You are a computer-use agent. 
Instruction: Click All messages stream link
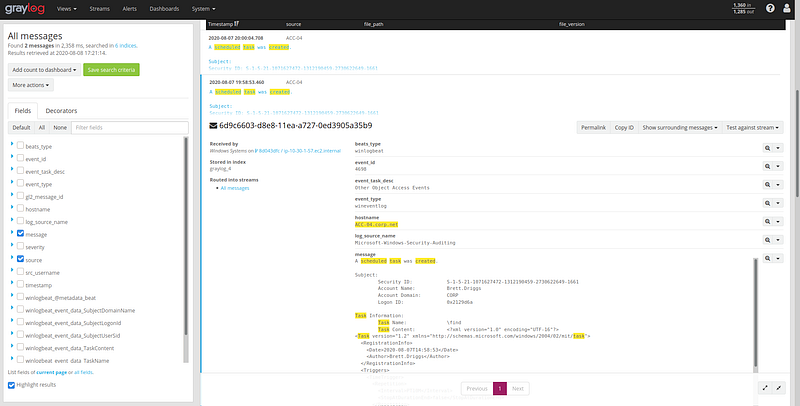[235, 188]
